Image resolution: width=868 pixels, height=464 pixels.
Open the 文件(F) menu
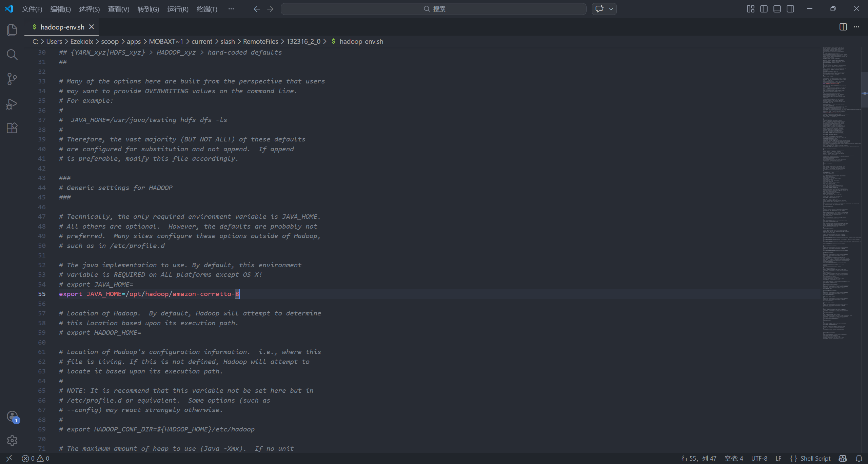(32, 9)
